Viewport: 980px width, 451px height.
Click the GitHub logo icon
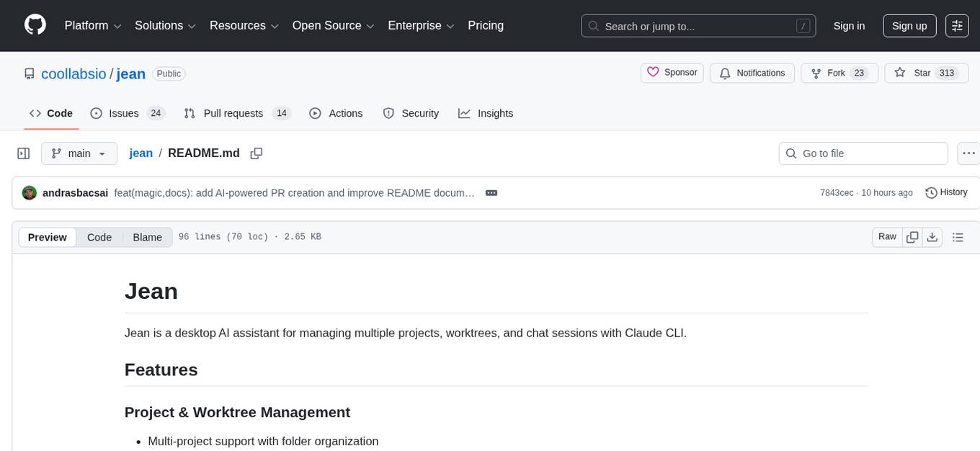pyautogui.click(x=35, y=25)
